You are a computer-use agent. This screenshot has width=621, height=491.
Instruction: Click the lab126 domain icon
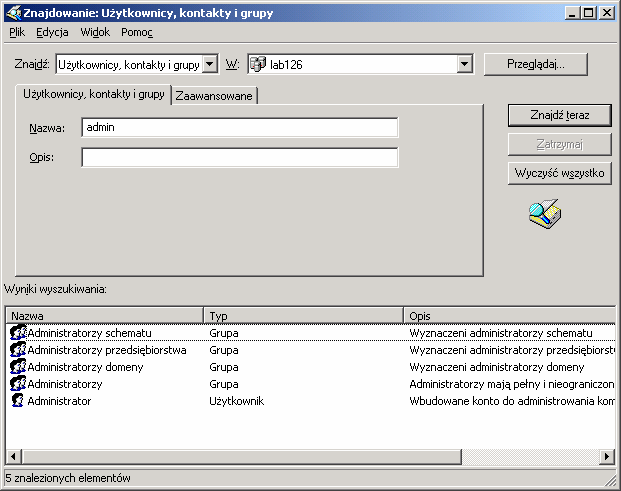pos(258,65)
